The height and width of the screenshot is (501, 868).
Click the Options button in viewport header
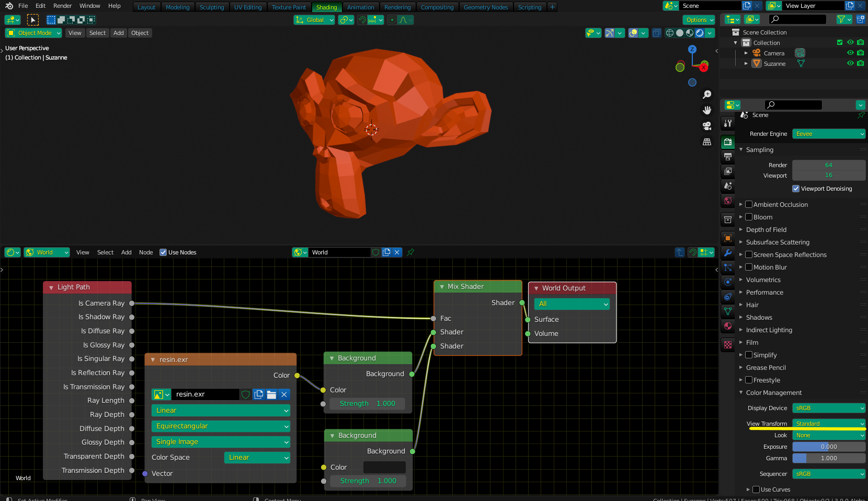click(x=699, y=20)
